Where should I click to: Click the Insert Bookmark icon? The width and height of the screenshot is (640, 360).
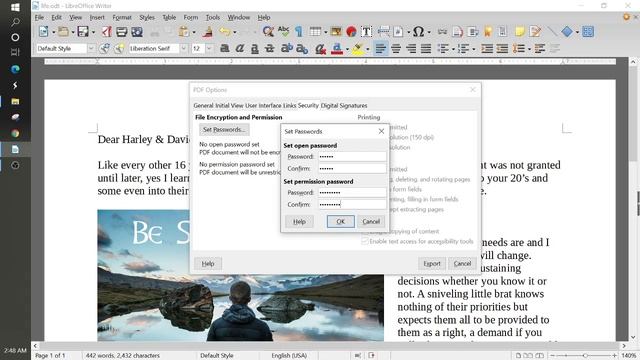click(x=488, y=31)
